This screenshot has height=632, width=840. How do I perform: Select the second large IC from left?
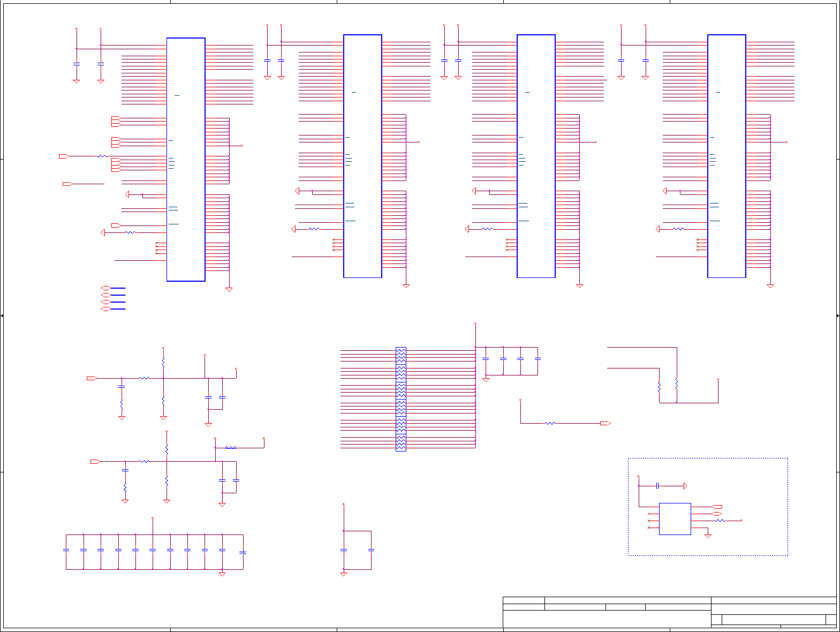point(362,156)
